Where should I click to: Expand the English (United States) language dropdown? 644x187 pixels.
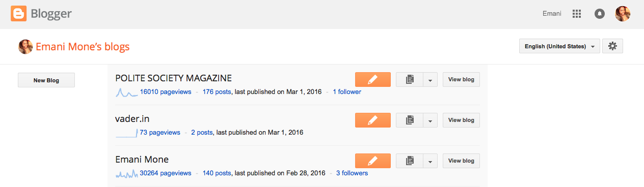point(559,46)
